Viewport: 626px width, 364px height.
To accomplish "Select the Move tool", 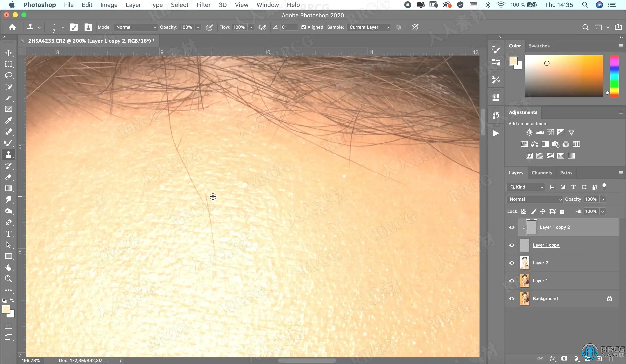I will pos(8,53).
